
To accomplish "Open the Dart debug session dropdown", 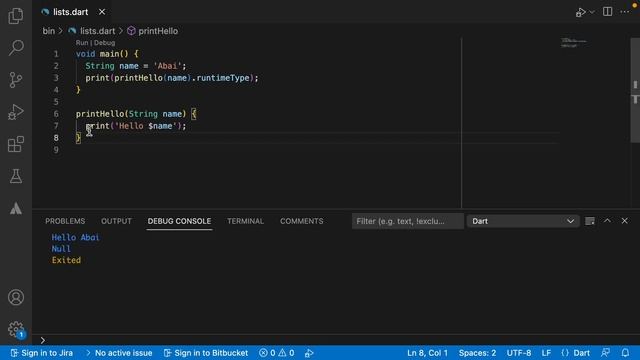I will pyautogui.click(x=523, y=221).
